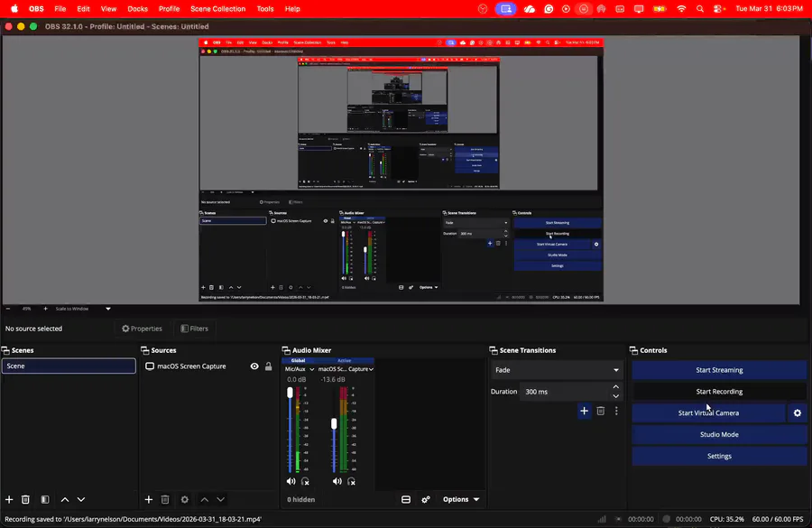Switch to the Active tab in Audio Mixer

[345, 361]
